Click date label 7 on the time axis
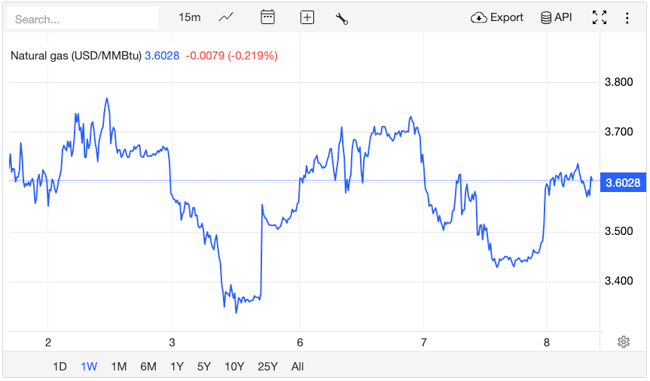 pyautogui.click(x=423, y=342)
